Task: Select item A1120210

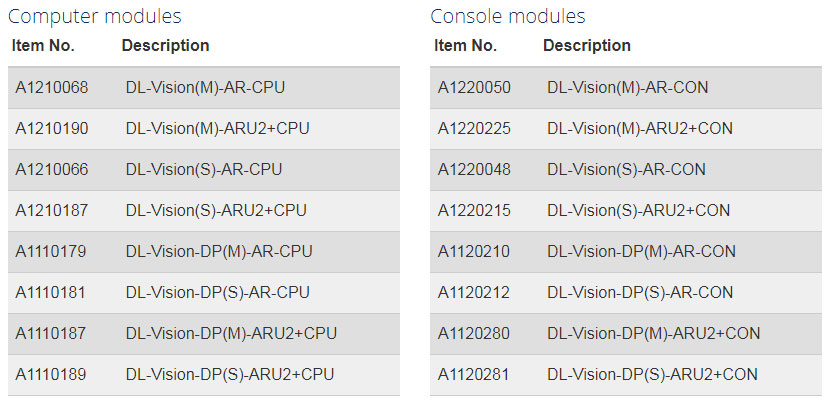Action: pos(474,252)
